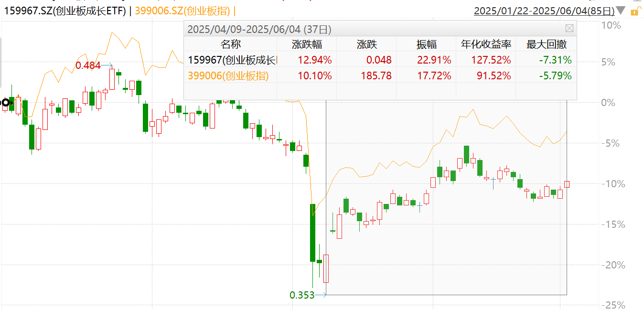
Task: Click the 涨跌 column header
Action: coord(367,44)
